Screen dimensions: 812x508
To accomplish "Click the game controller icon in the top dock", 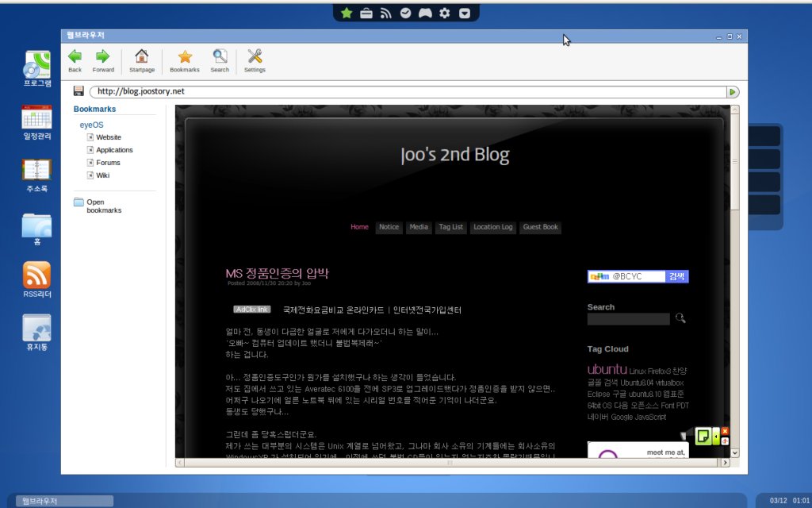I will [425, 13].
